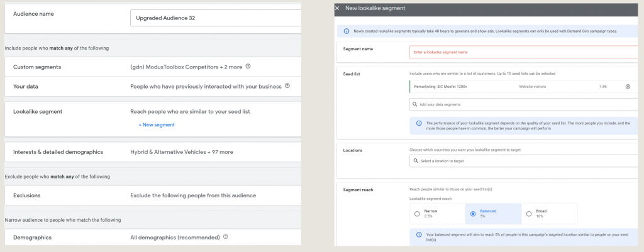Remove the SiC Mosfet 1200v seed list
The width and height of the screenshot is (644, 252).
[x=628, y=86]
